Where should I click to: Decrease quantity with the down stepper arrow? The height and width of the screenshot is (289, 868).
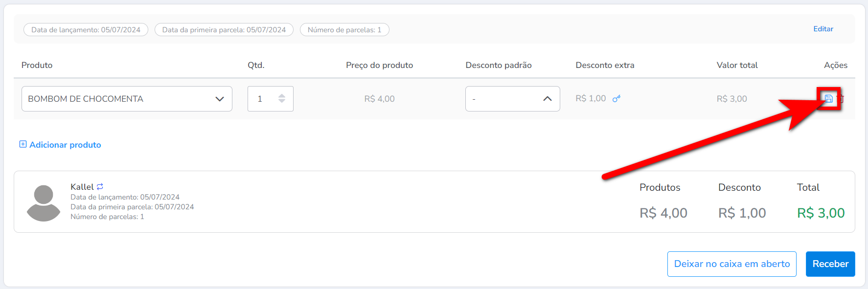(282, 101)
